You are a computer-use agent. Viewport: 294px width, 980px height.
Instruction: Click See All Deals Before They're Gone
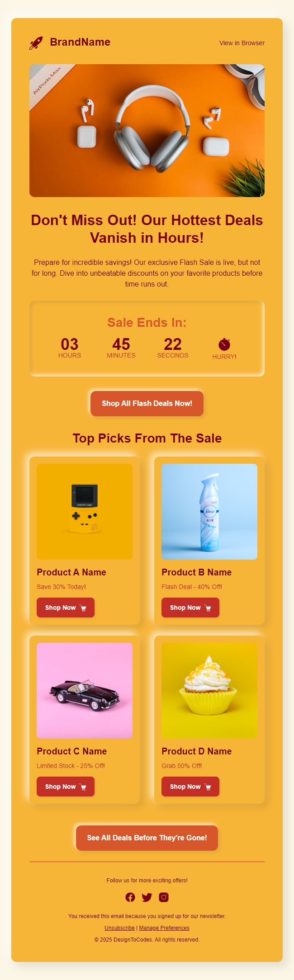[x=147, y=838]
